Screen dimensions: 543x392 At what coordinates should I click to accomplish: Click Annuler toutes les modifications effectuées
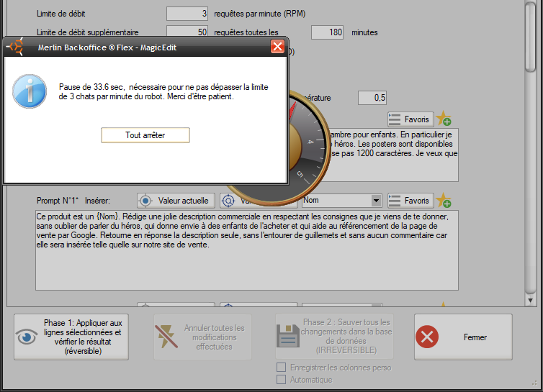[x=202, y=337]
